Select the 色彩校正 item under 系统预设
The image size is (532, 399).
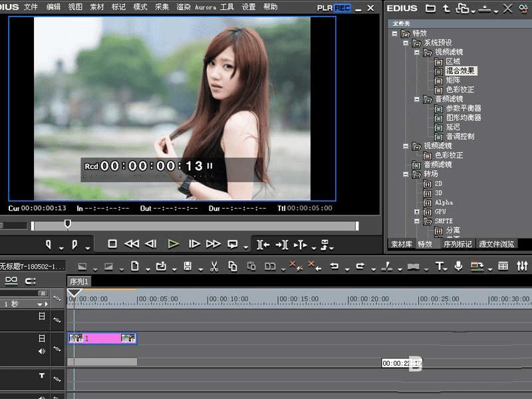460,90
